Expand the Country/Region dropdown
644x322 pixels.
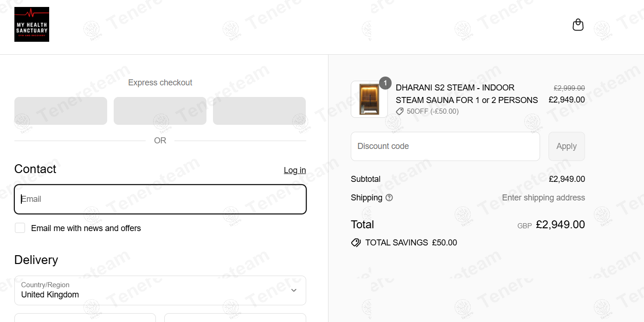point(160,290)
